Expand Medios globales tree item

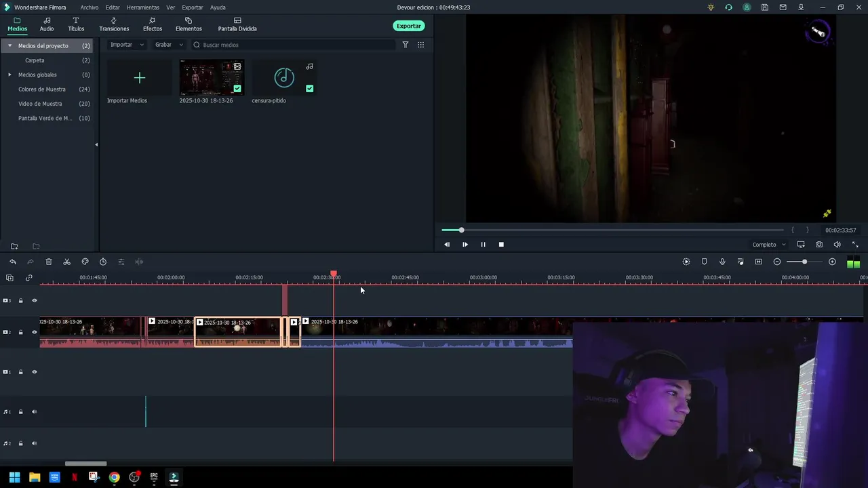tap(9, 75)
